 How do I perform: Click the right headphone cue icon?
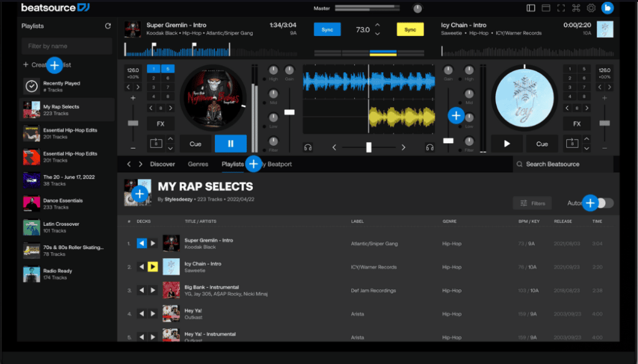(429, 147)
